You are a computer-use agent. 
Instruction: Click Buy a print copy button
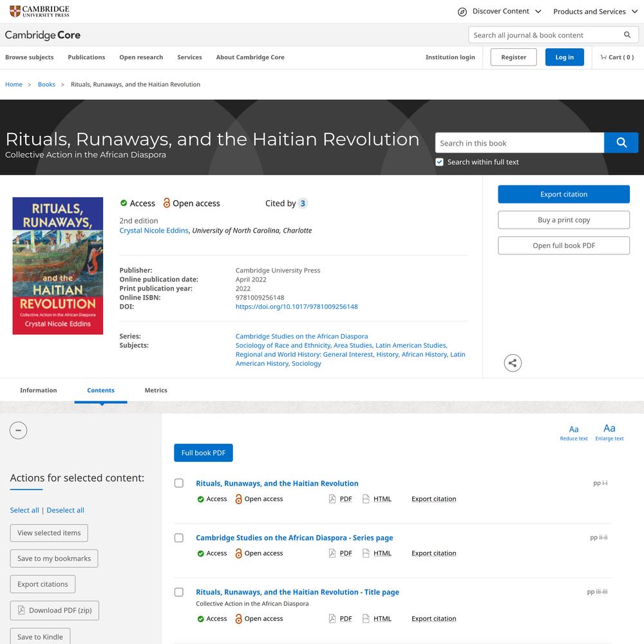click(x=563, y=220)
